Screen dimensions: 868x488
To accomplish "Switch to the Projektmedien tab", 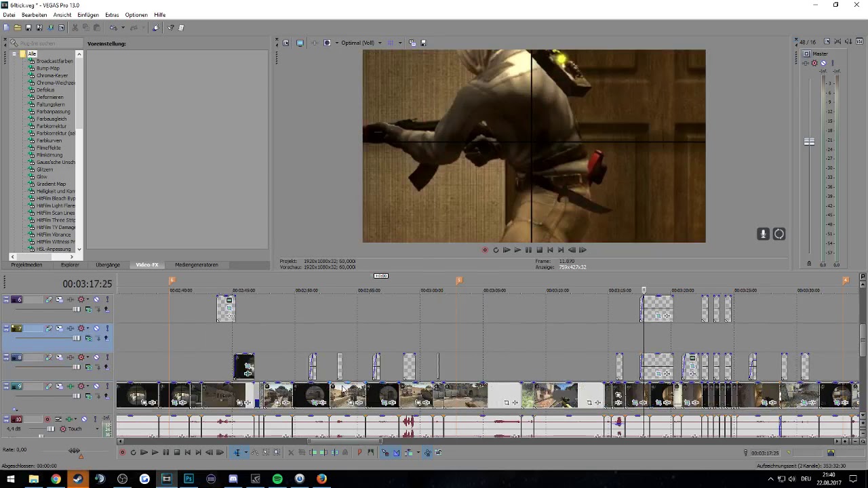I will 26,265.
